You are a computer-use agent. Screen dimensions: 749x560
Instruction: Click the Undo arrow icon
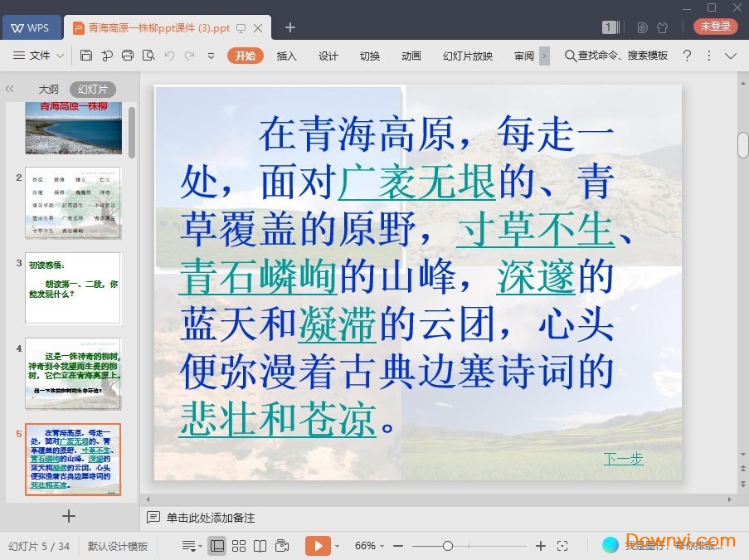point(169,56)
